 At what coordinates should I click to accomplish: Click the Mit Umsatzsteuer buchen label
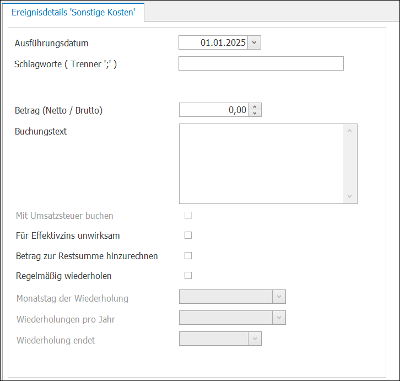pyautogui.click(x=65, y=216)
